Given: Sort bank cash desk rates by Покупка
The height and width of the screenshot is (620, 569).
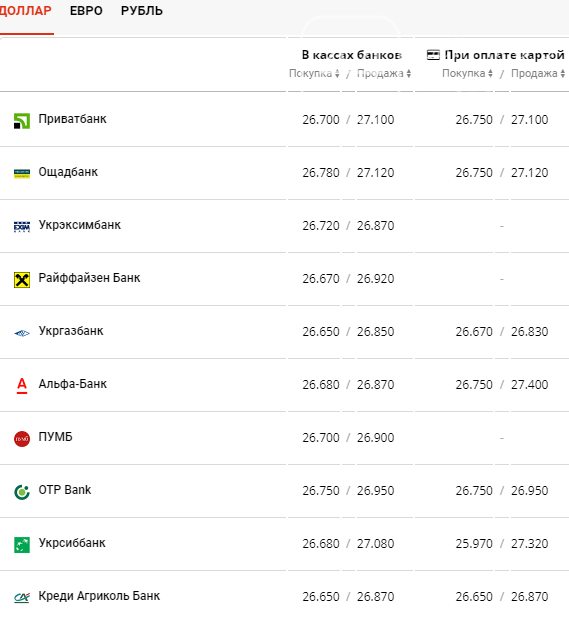Looking at the screenshot, I should 314,73.
